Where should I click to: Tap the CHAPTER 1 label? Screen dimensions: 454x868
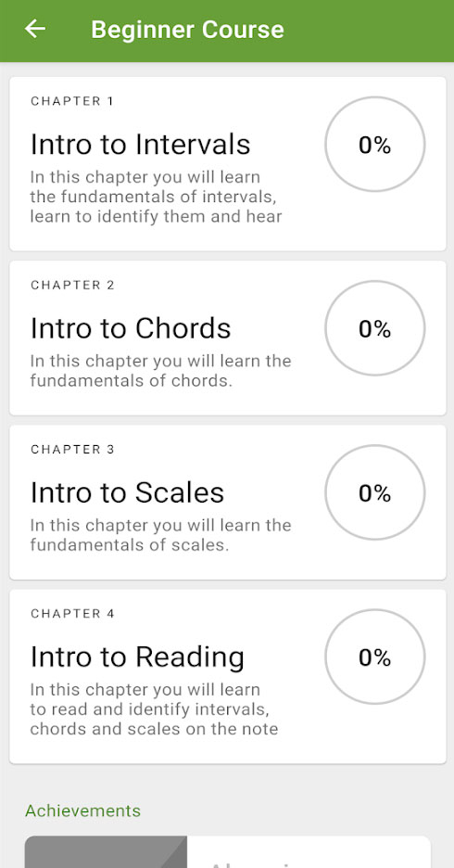point(72,101)
